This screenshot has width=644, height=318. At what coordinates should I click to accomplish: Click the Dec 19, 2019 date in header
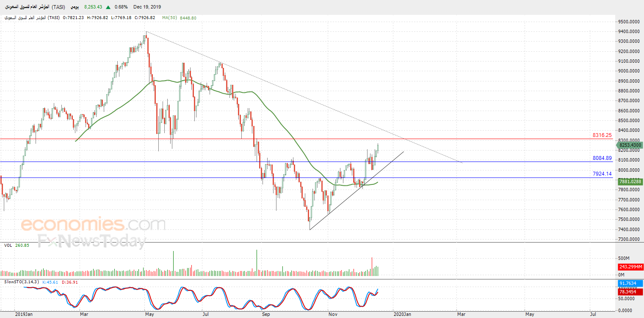(x=147, y=7)
